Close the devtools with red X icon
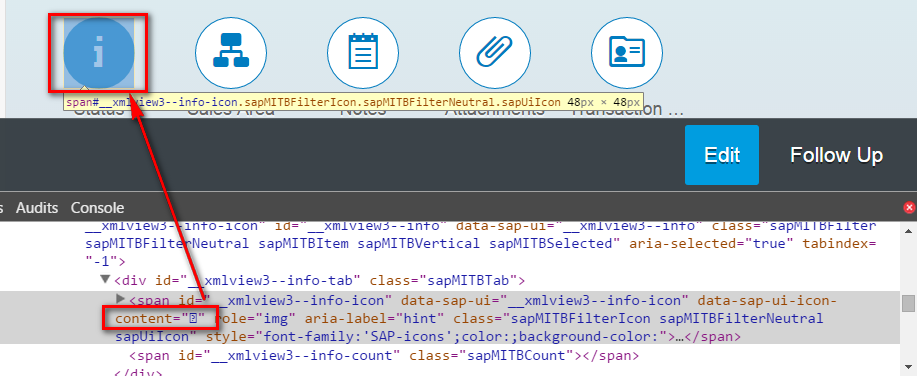The width and height of the screenshot is (917, 376). click(909, 208)
